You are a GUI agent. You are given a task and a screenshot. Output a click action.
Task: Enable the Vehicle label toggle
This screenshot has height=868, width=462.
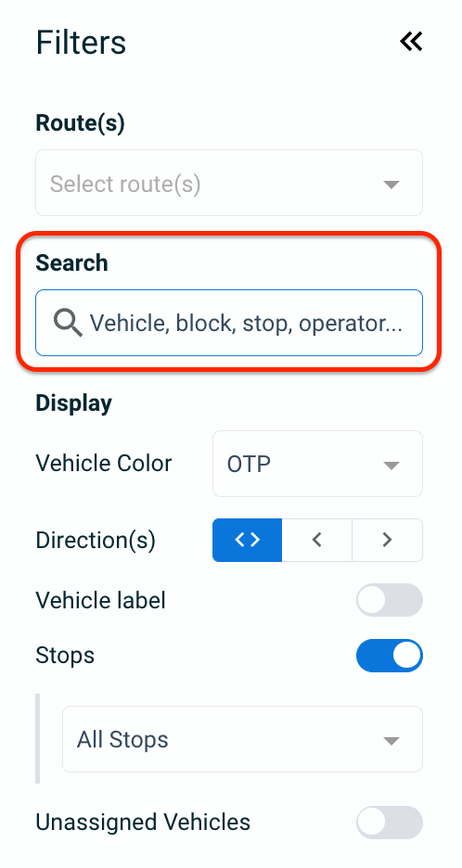(390, 600)
